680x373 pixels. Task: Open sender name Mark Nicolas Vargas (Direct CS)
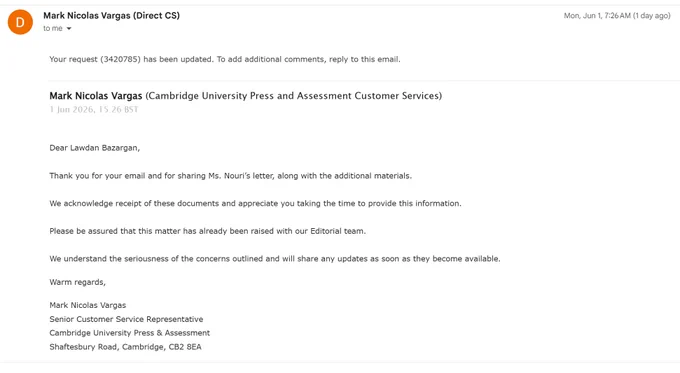click(x=111, y=15)
